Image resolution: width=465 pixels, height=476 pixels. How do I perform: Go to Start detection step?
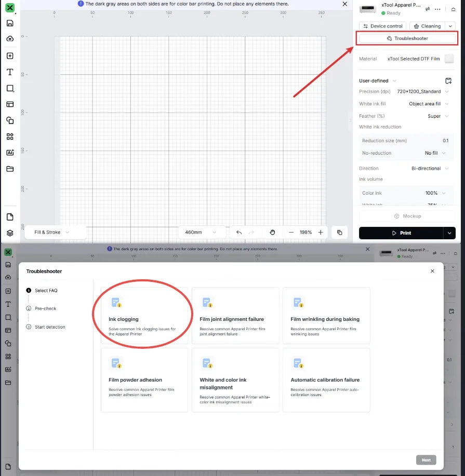coord(46,327)
